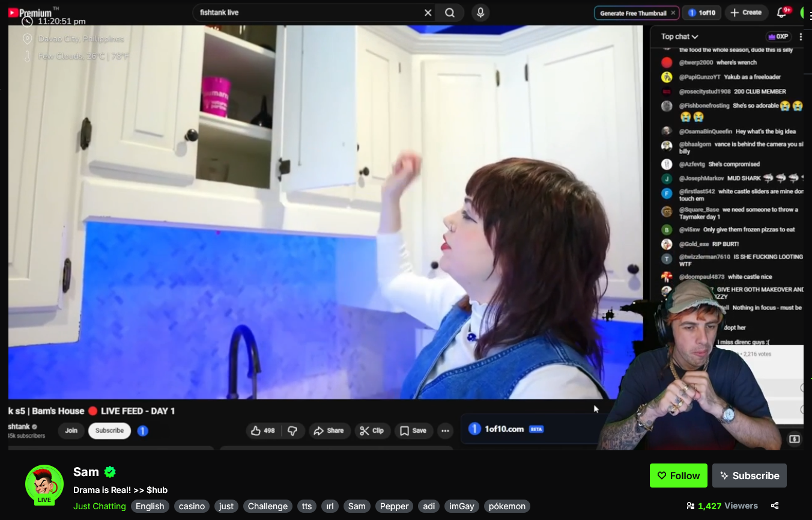The height and width of the screenshot is (520, 812).
Task: Open @Square_Base's chat avatar
Action: (x=667, y=211)
